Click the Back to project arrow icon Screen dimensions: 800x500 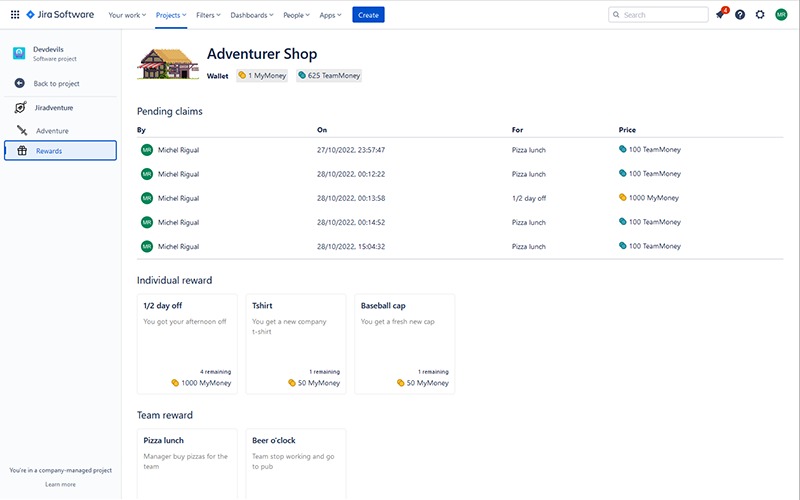click(x=19, y=83)
